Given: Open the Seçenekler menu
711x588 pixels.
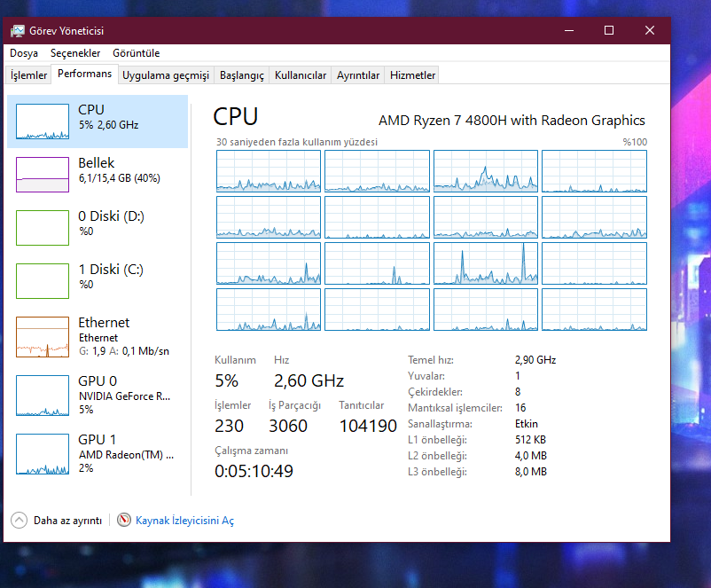Looking at the screenshot, I should coord(75,53).
